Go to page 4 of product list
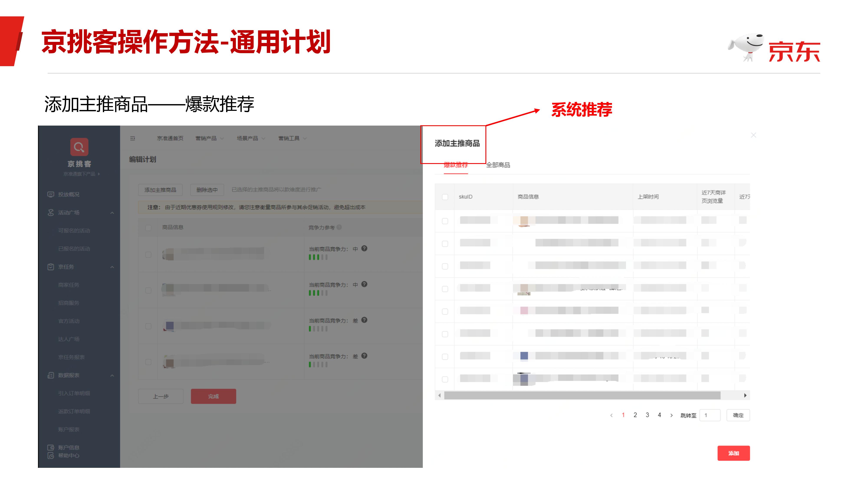 (659, 415)
